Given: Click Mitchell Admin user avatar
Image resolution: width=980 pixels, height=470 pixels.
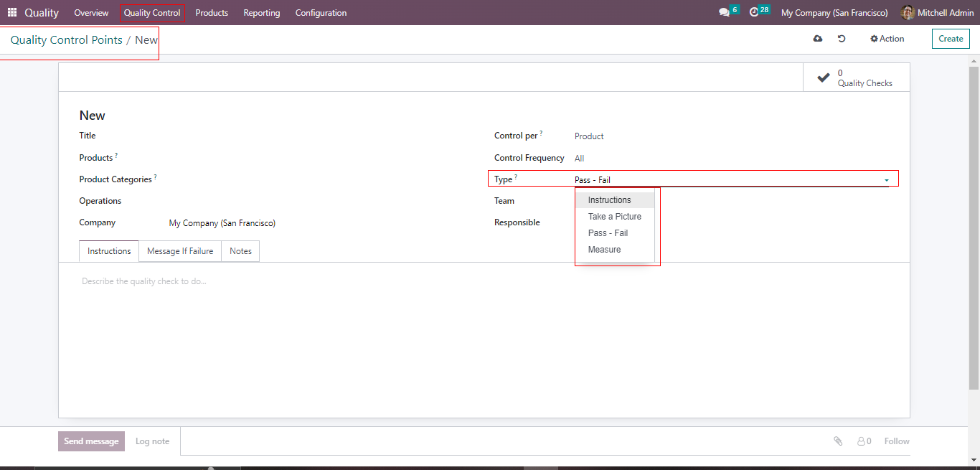Looking at the screenshot, I should [908, 12].
